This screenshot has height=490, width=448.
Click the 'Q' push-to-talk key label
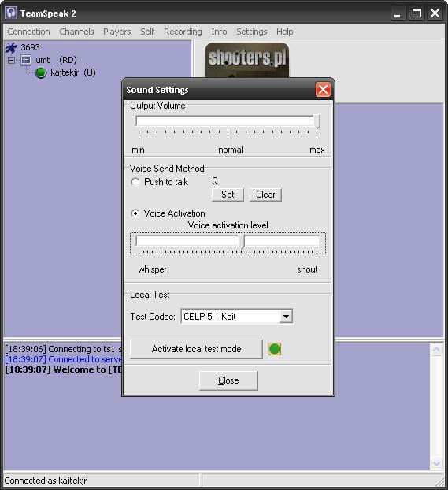click(215, 181)
